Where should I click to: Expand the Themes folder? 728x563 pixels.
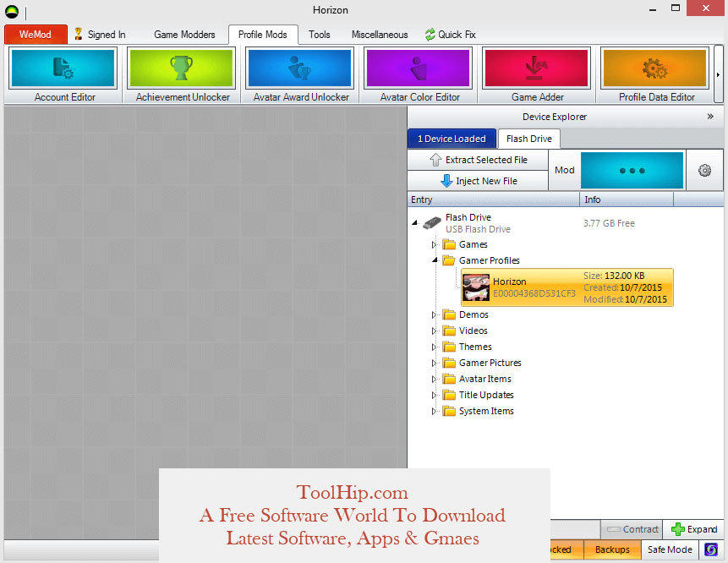point(434,347)
